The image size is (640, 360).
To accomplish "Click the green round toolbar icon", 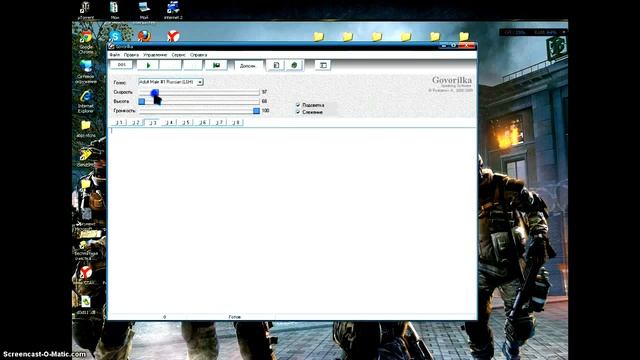I will (x=294, y=65).
